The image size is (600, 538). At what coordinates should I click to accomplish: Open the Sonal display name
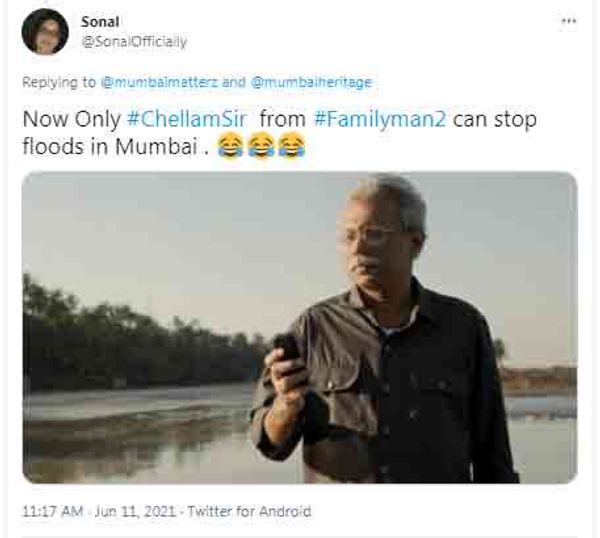pos(100,22)
